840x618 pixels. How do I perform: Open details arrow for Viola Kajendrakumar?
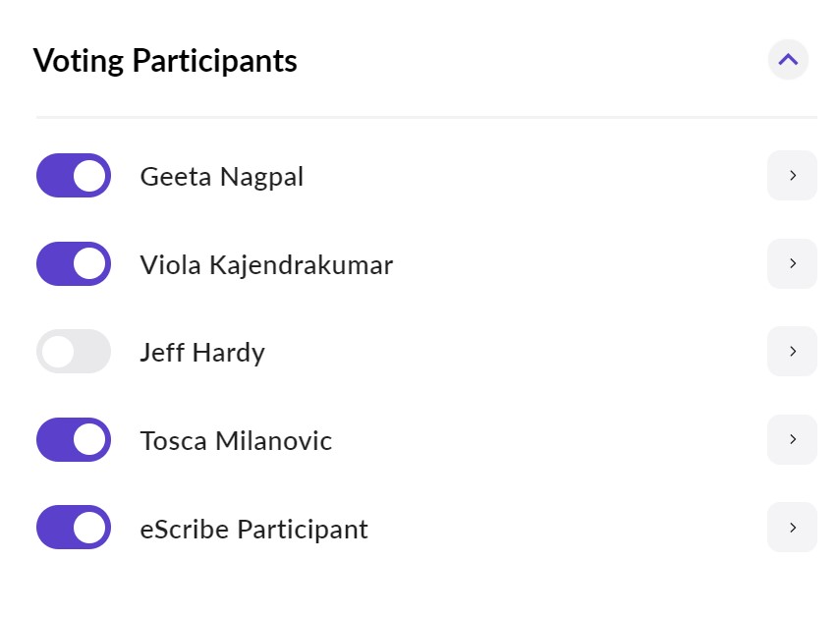coord(792,264)
